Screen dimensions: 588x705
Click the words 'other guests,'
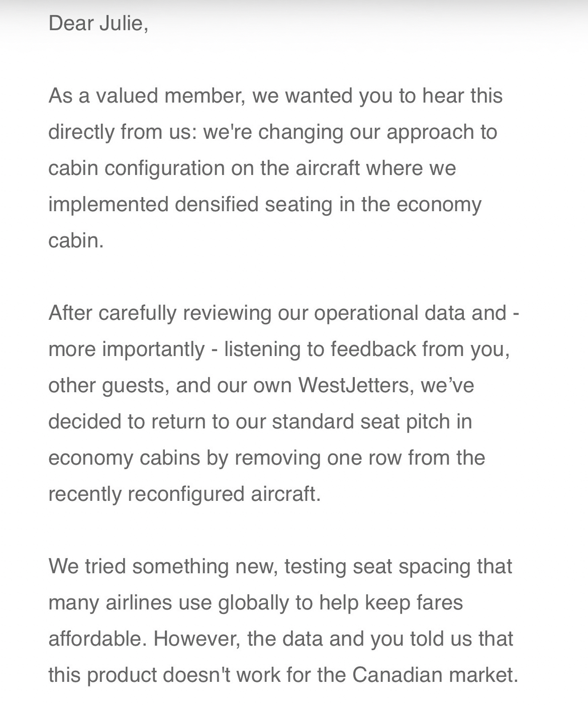109,386
